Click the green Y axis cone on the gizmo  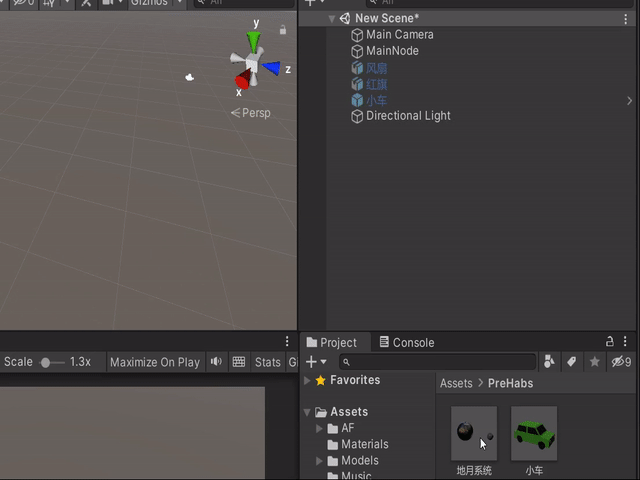click(x=253, y=41)
